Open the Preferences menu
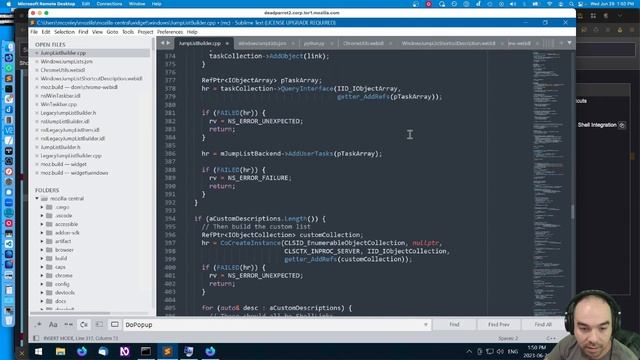640x360 pixels. [170, 32]
